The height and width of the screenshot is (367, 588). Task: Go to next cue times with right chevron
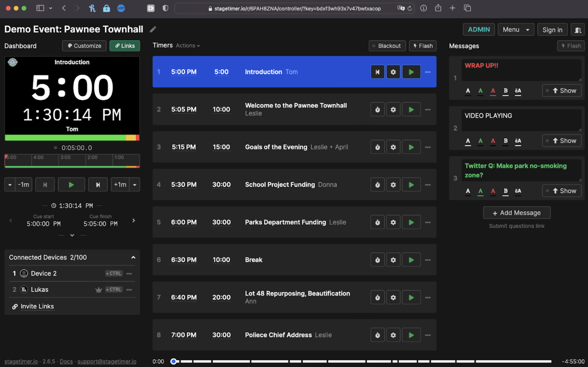pos(133,221)
